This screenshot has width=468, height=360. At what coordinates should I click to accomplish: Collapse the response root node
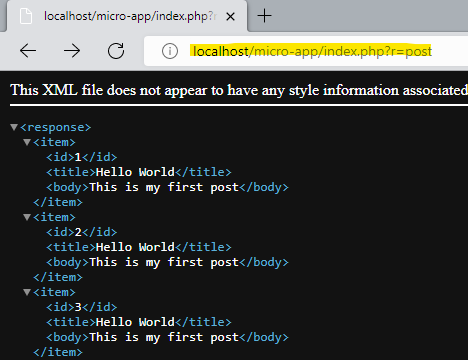14,127
